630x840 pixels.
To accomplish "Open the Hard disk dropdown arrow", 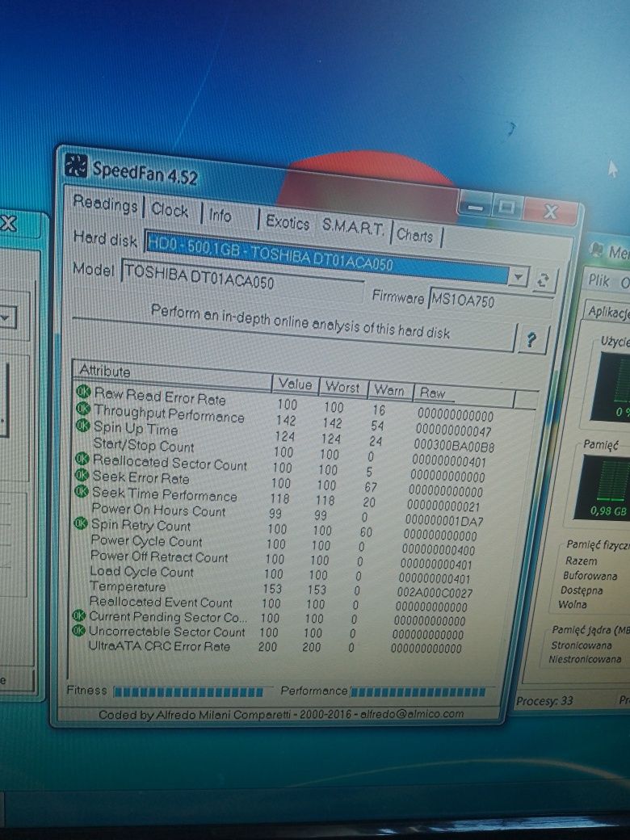I will coord(518,277).
